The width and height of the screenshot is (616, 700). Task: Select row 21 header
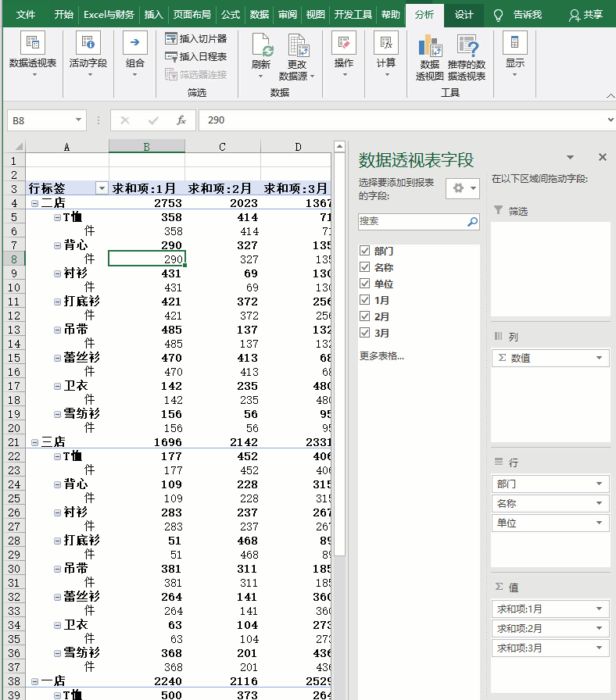tap(14, 442)
